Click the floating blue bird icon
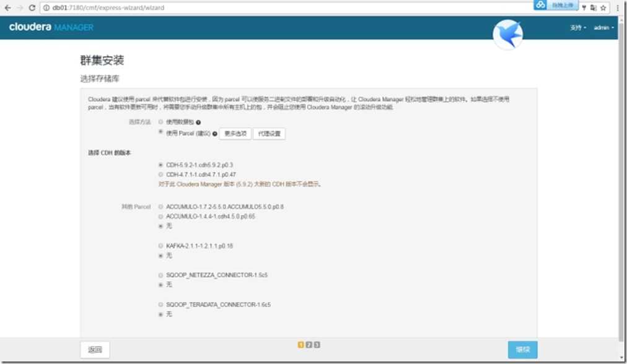The height and width of the screenshot is (364, 627). point(508,35)
